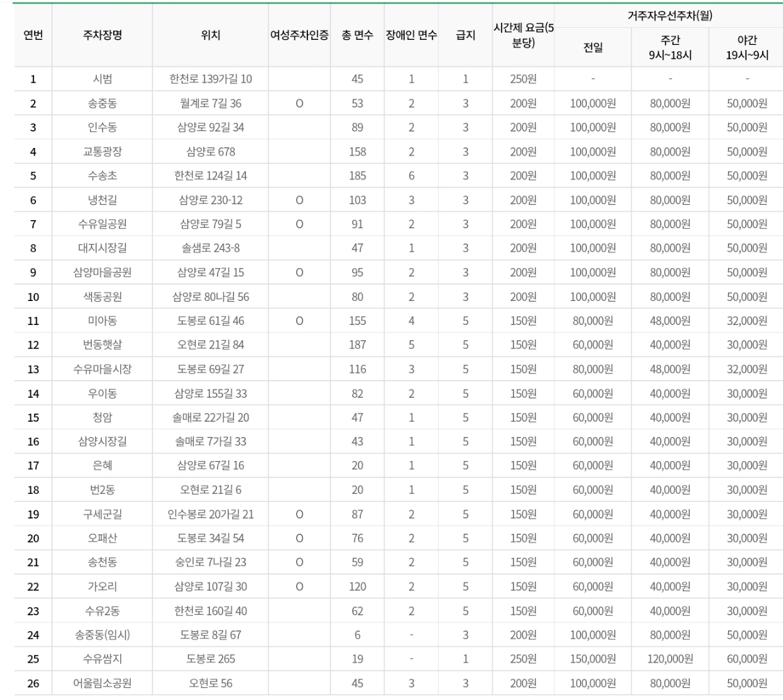The height and width of the screenshot is (700, 783).
Task: Select the address 솔샘로 243-8
Action: [210, 248]
